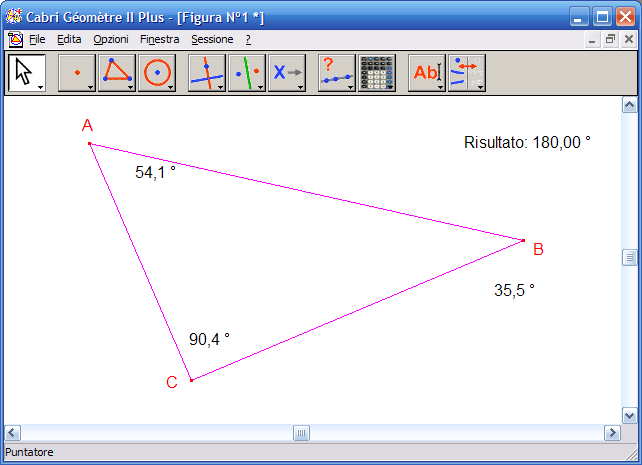
Task: Select the Properties question-mark tool
Action: (x=337, y=72)
